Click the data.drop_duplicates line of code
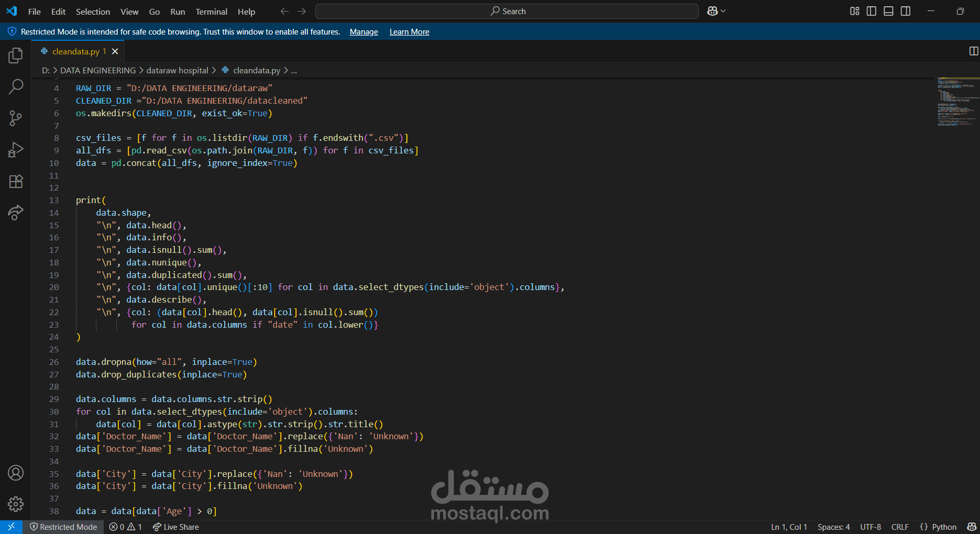The image size is (980, 534). pyautogui.click(x=161, y=374)
